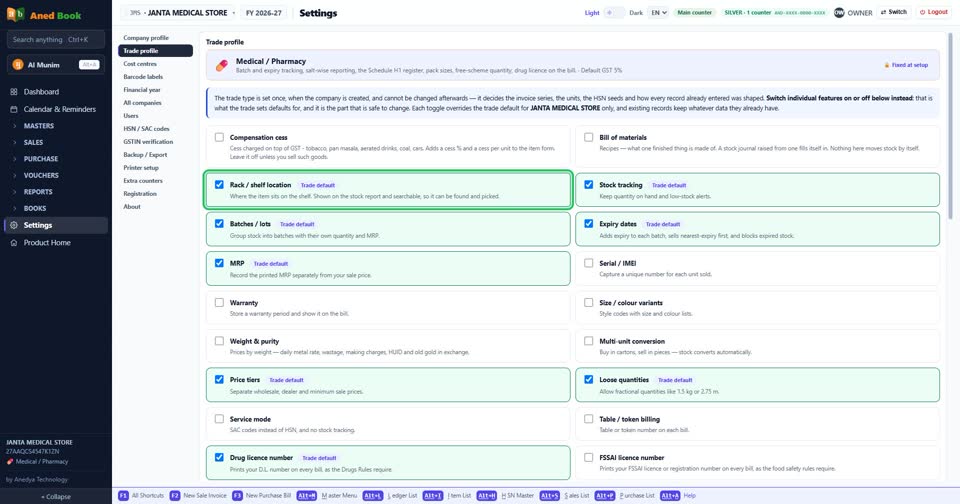Open HSN / SAC codes settings tab
This screenshot has height=504, width=960.
point(155,129)
